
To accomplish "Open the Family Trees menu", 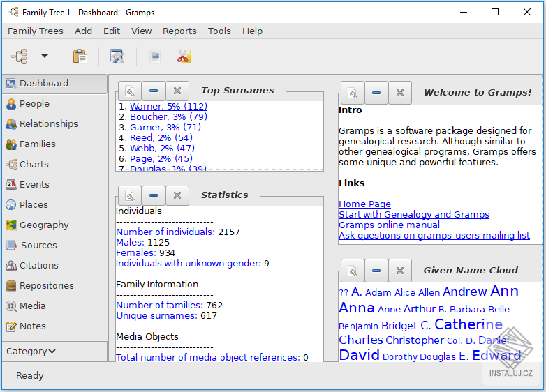I will coord(35,31).
